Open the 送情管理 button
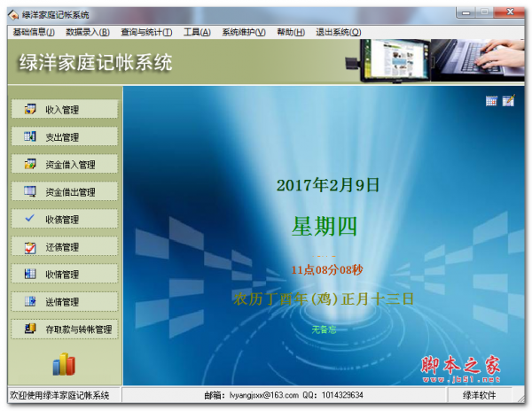This screenshot has width=532, height=411. click(65, 301)
